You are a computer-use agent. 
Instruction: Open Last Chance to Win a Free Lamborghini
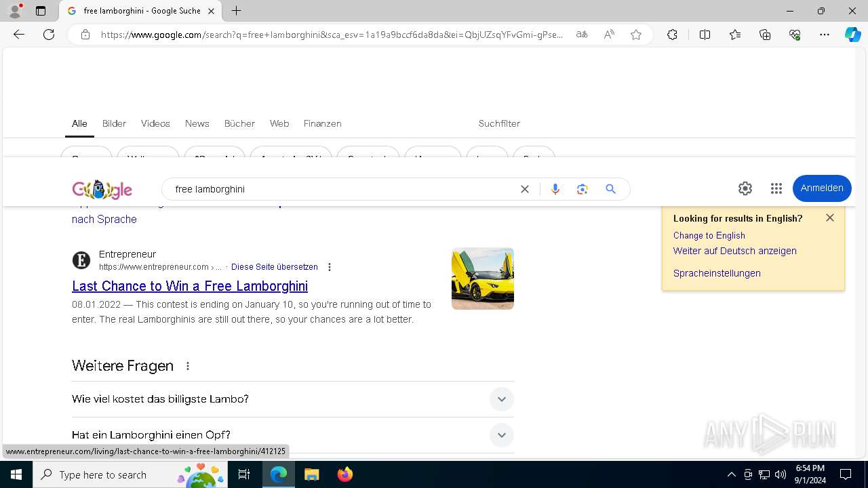click(190, 286)
